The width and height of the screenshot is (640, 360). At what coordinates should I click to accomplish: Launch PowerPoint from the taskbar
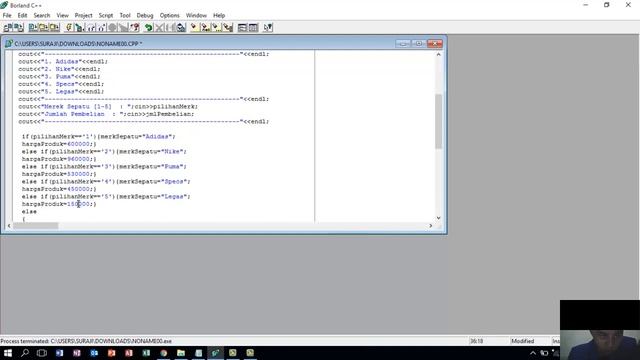coord(111,353)
